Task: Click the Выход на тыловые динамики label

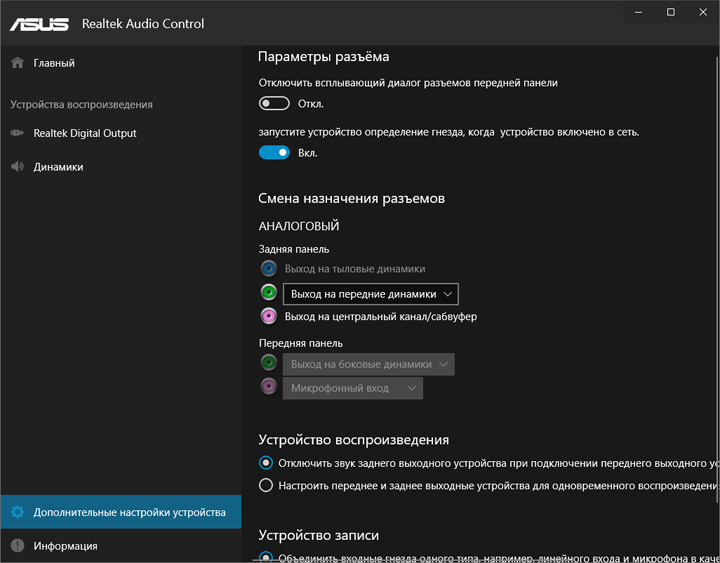Action: 355,269
